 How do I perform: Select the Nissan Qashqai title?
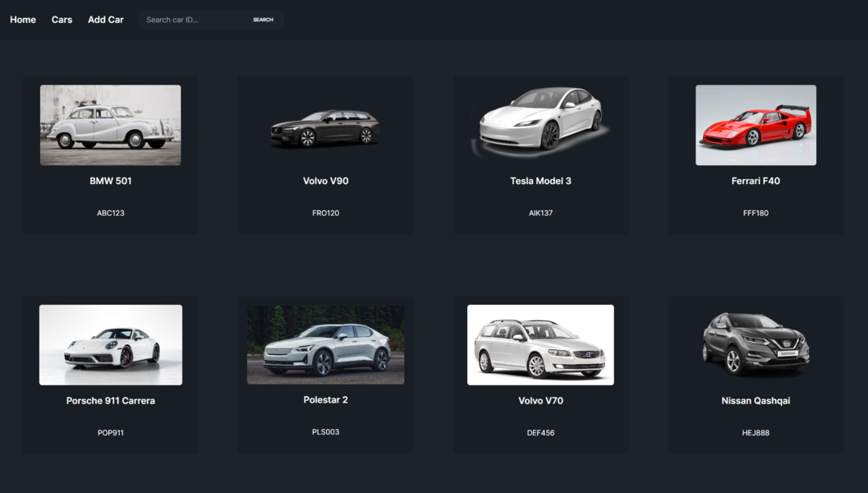pyautogui.click(x=755, y=400)
